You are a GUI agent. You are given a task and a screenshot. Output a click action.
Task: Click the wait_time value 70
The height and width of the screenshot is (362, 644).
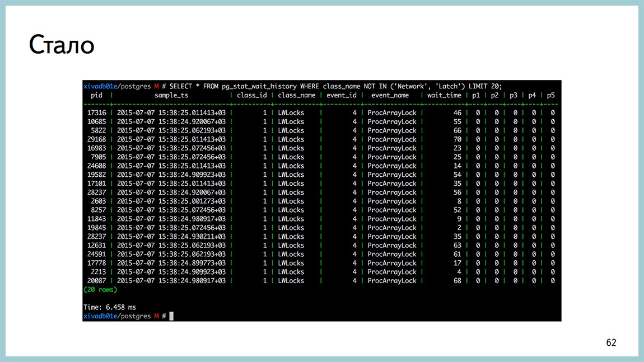pyautogui.click(x=457, y=139)
